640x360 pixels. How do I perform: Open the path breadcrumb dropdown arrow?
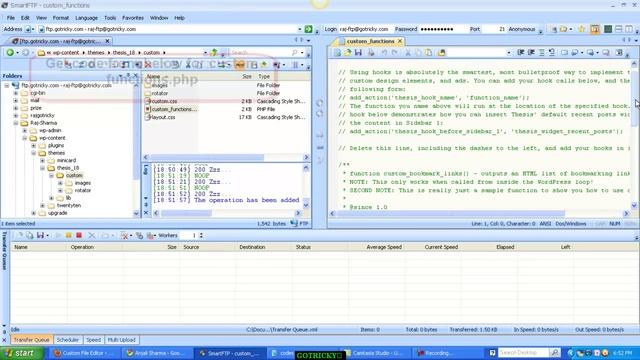[205, 52]
